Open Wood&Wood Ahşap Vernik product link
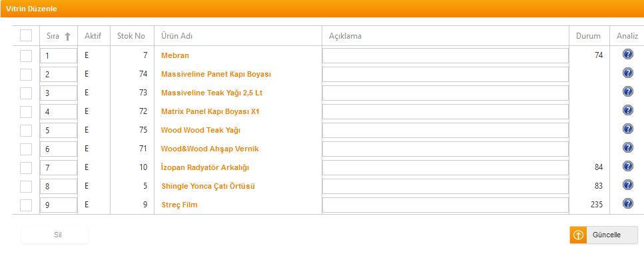 click(x=210, y=149)
